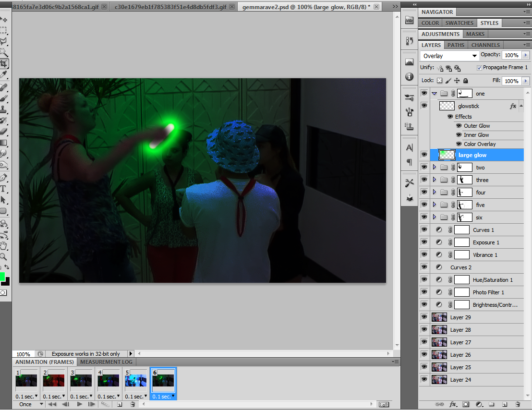The image size is (532, 410).
Task: Click lock position icon
Action: tap(457, 81)
